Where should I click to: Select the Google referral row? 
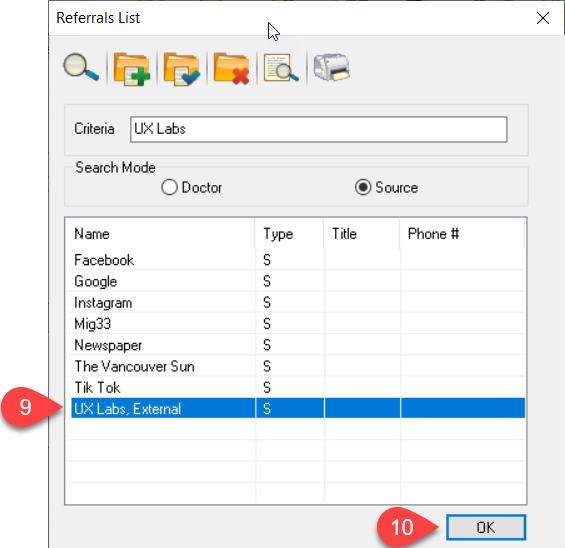coord(295,281)
